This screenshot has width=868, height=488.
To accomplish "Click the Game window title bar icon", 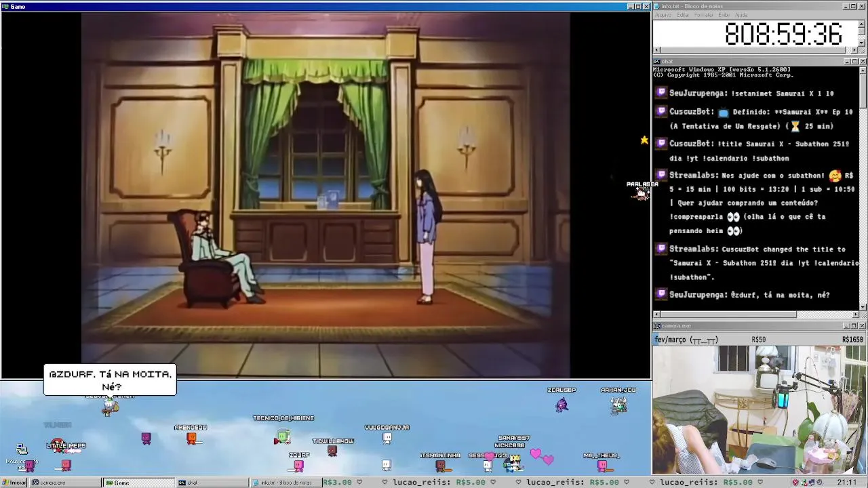I will (x=5, y=6).
